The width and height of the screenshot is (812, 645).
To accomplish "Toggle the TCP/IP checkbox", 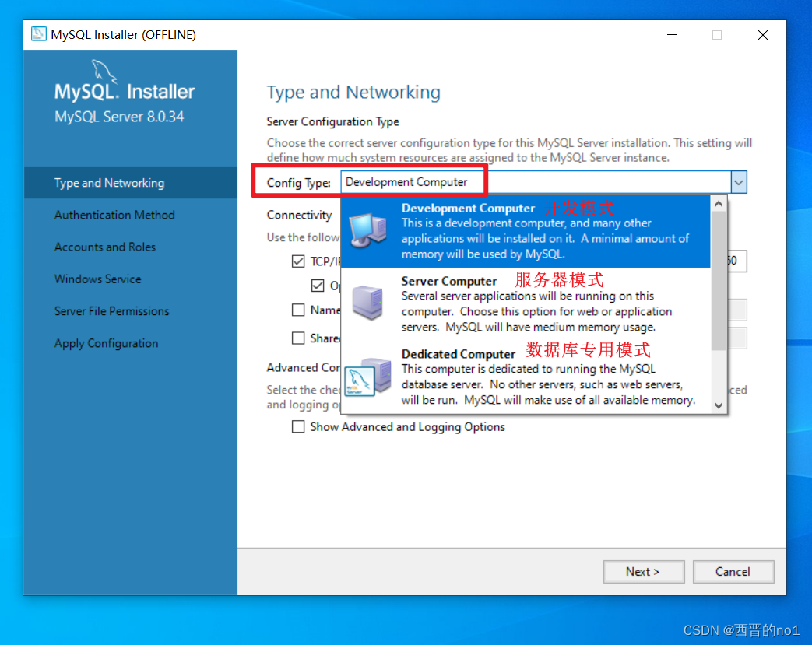I will [297, 261].
